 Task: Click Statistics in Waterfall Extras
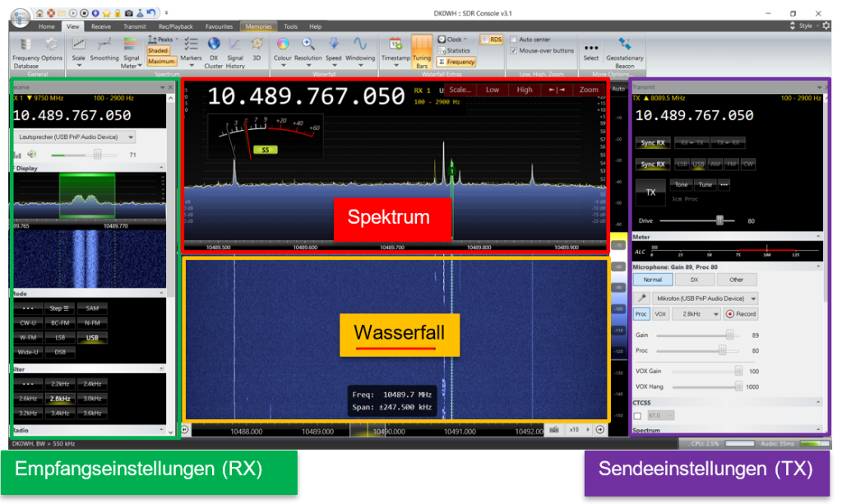pyautogui.click(x=454, y=50)
